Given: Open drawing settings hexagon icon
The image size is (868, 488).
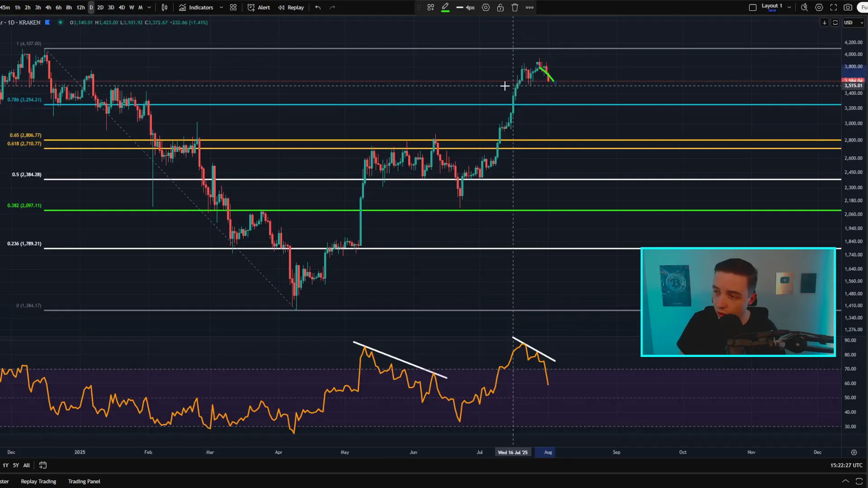Looking at the screenshot, I should 486,8.
